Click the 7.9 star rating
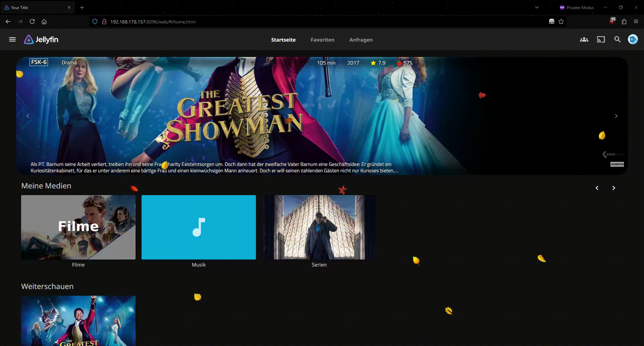644x346 pixels. (x=378, y=63)
